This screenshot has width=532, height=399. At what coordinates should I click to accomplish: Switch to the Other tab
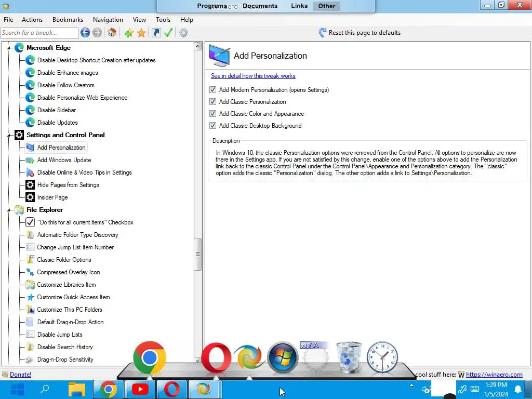(327, 6)
